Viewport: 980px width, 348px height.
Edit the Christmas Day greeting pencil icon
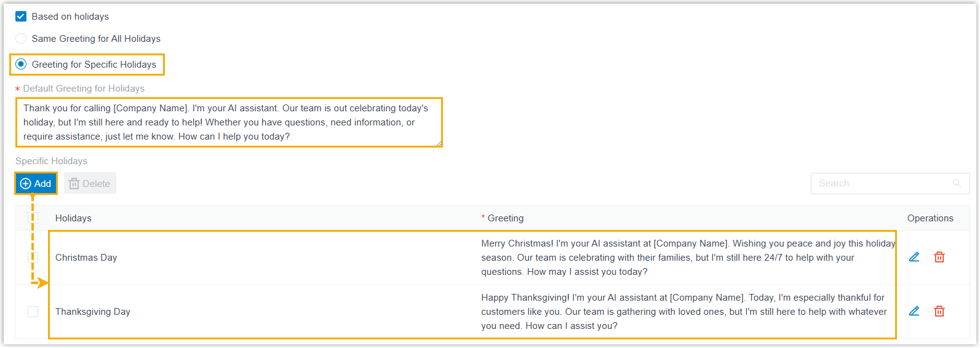[914, 257]
